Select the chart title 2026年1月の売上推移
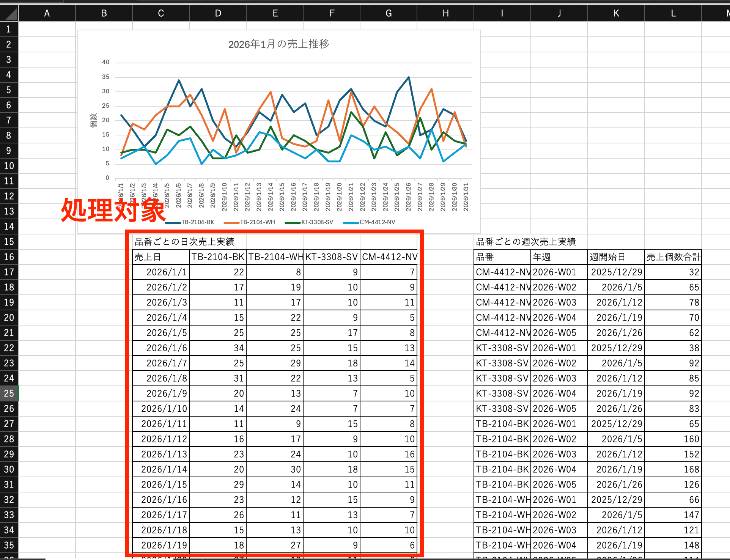730x560 pixels. [278, 44]
